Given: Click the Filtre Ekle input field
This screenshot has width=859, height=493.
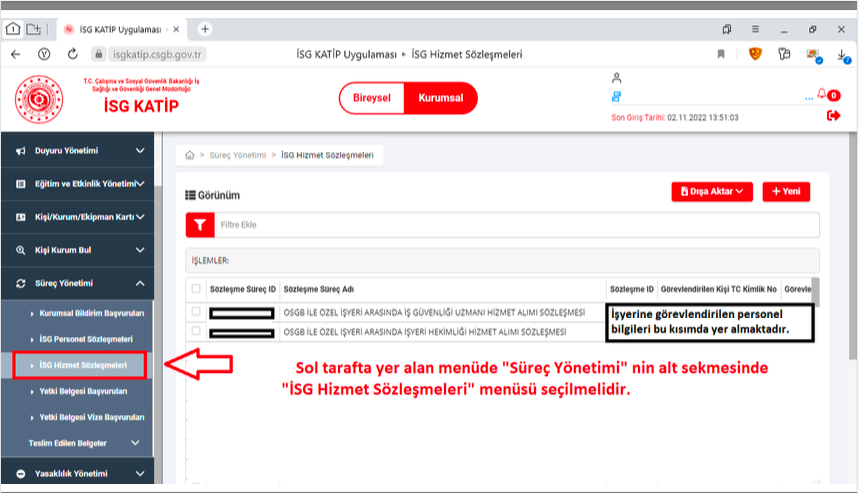Looking at the screenshot, I should [515, 225].
